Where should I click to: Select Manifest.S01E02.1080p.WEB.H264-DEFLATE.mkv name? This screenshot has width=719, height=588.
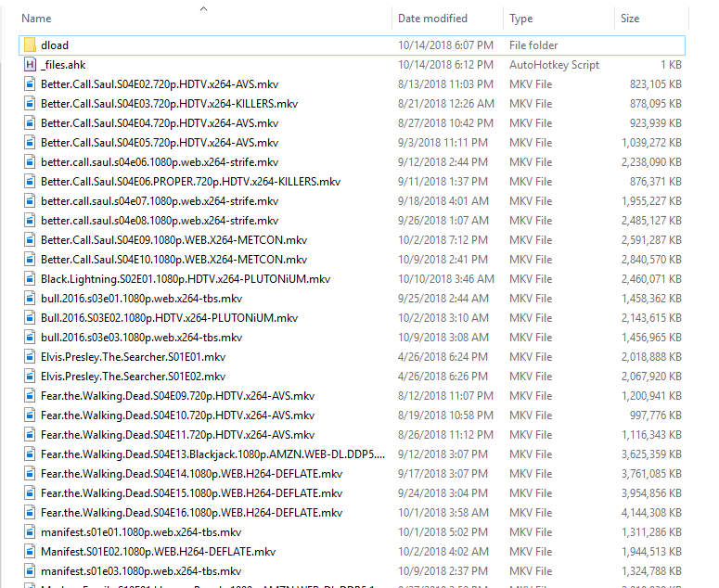pyautogui.click(x=159, y=552)
